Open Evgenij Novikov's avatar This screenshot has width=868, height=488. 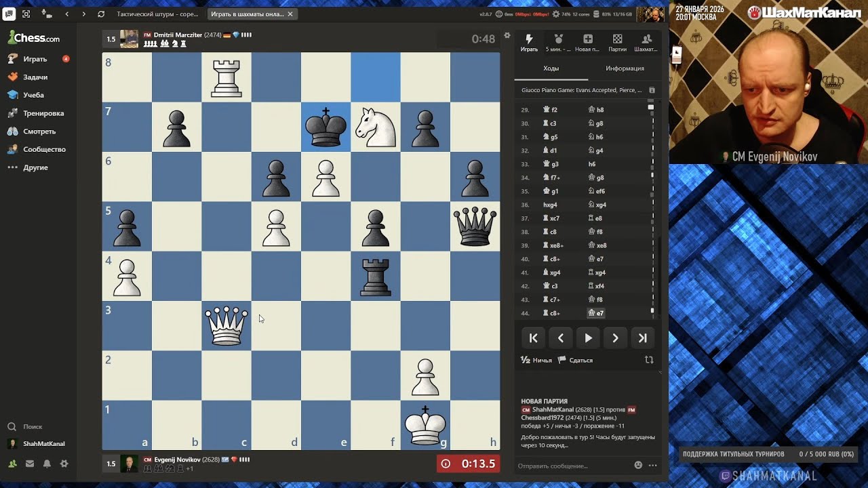(x=129, y=464)
